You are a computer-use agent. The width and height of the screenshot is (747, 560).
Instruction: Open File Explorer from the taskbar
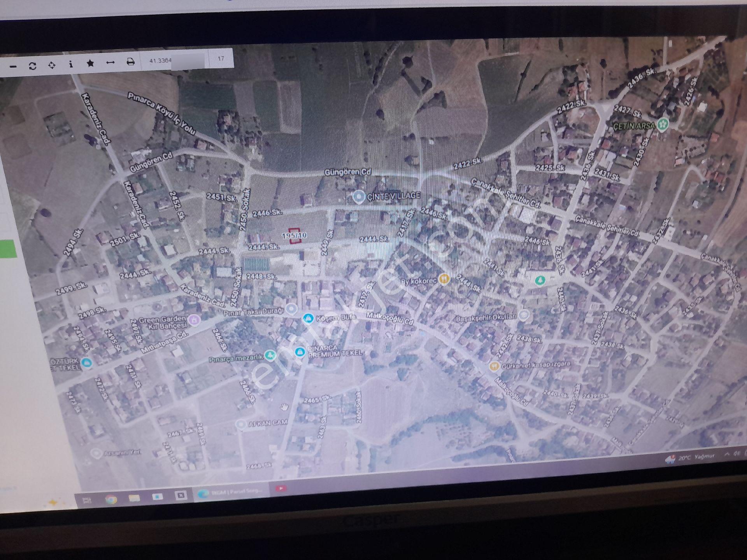point(134,498)
